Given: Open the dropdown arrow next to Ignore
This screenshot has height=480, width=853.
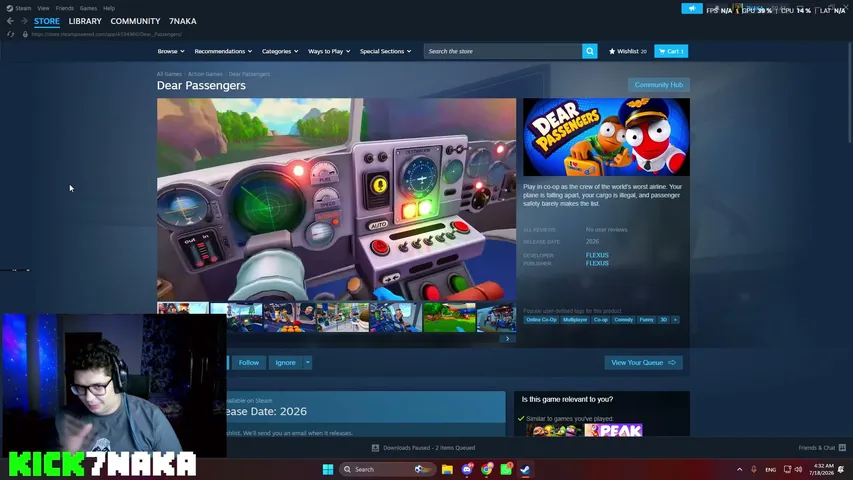Looking at the screenshot, I should 307,362.
